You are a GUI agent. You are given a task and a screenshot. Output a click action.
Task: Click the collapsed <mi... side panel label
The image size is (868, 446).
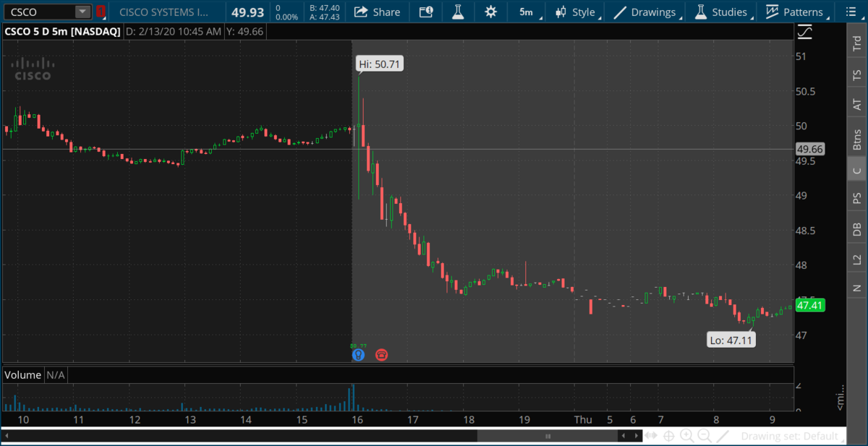[841, 396]
